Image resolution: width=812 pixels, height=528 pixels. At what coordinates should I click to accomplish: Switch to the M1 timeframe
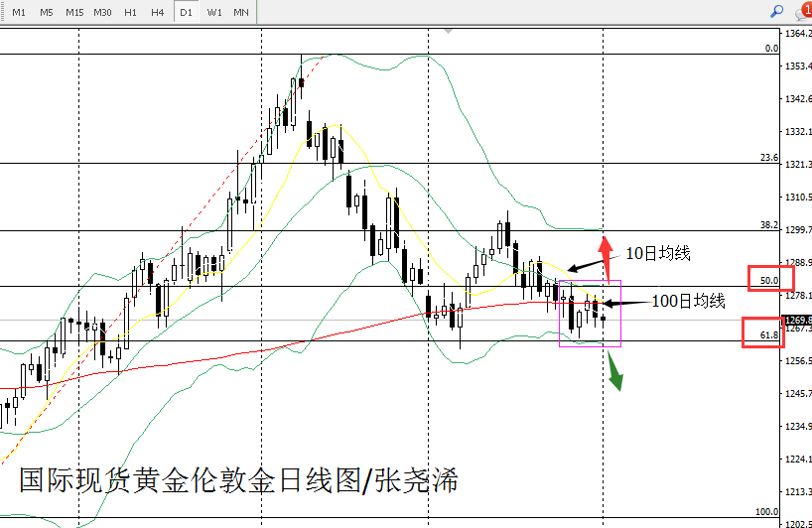tap(19, 12)
